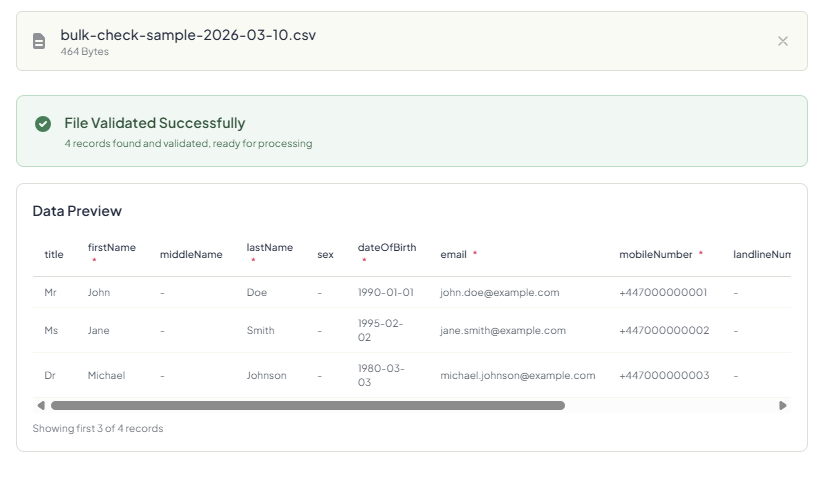This screenshot has width=826, height=484.
Task: Click the jane.smith@example.com email cell
Action: click(x=503, y=331)
